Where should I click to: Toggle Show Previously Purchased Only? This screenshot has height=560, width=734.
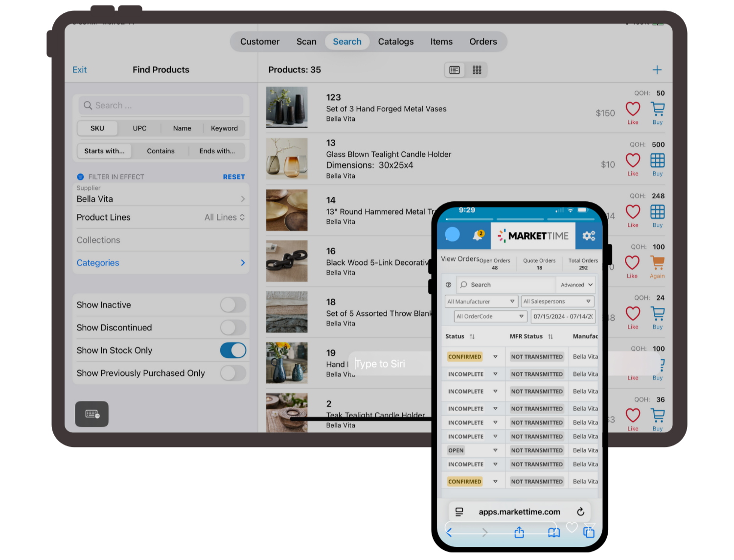[x=233, y=373]
